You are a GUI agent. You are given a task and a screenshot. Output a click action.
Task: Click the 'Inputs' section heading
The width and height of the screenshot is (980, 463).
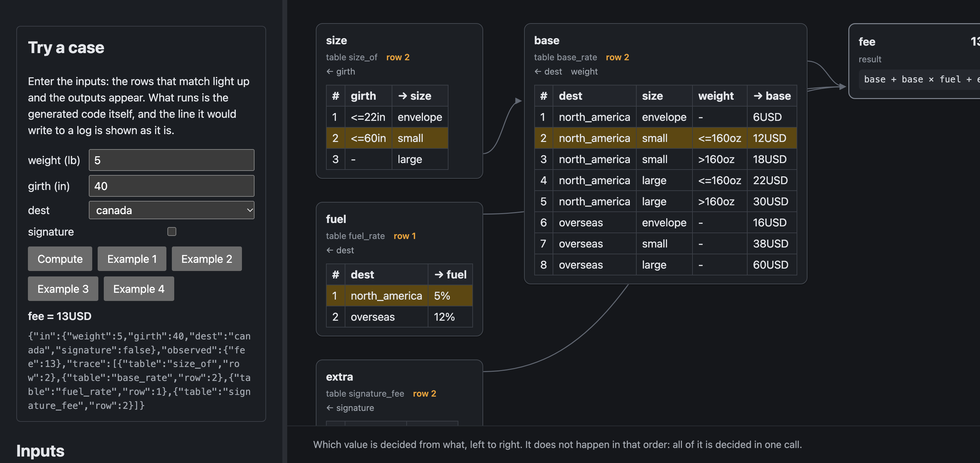click(40, 451)
